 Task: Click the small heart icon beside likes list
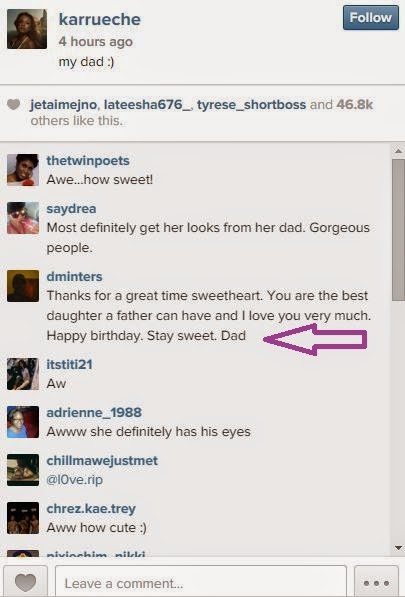(14, 104)
